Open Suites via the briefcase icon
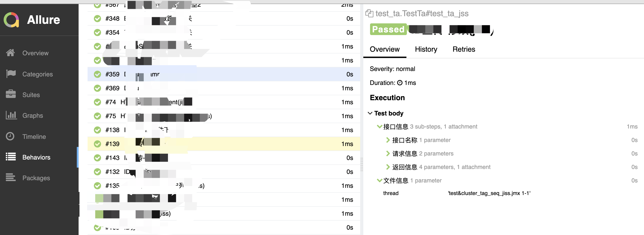The height and width of the screenshot is (235, 644). (x=11, y=94)
